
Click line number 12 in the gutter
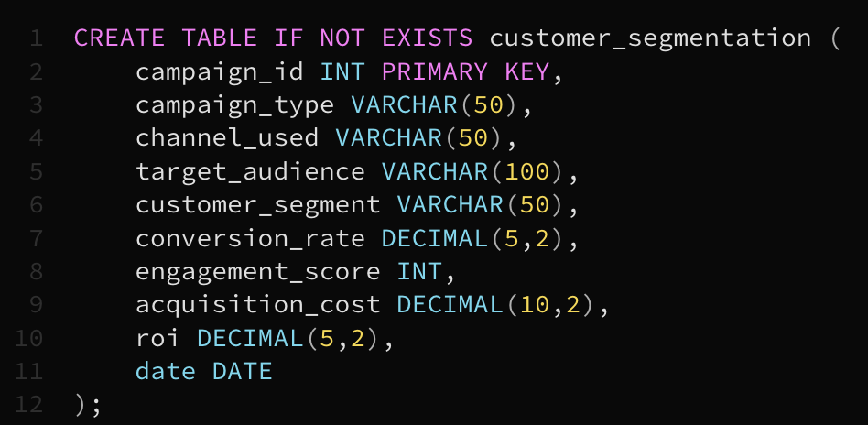click(29, 405)
